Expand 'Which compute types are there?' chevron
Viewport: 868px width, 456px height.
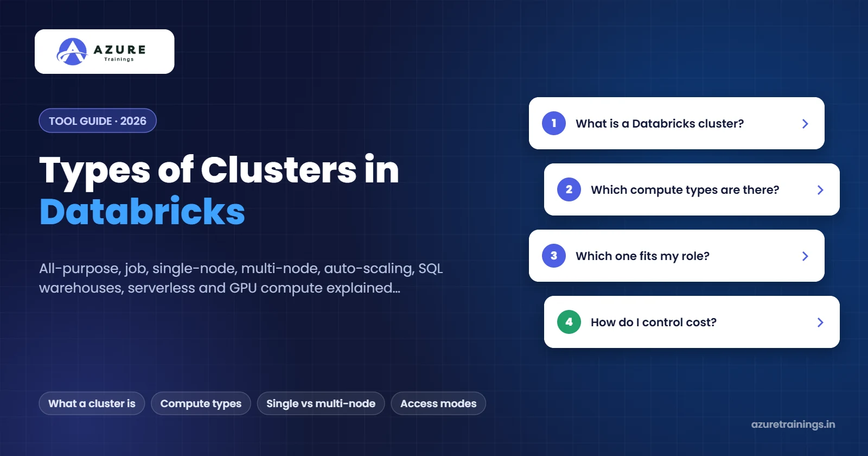(820, 190)
